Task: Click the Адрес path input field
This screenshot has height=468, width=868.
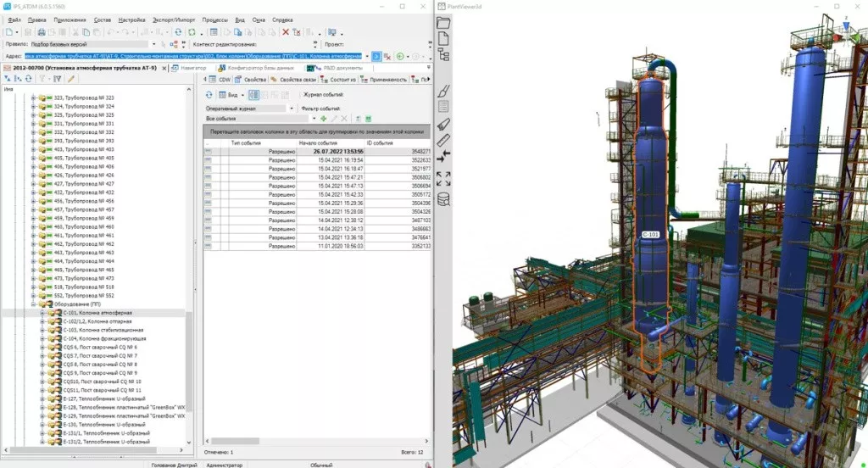Action: [x=193, y=57]
